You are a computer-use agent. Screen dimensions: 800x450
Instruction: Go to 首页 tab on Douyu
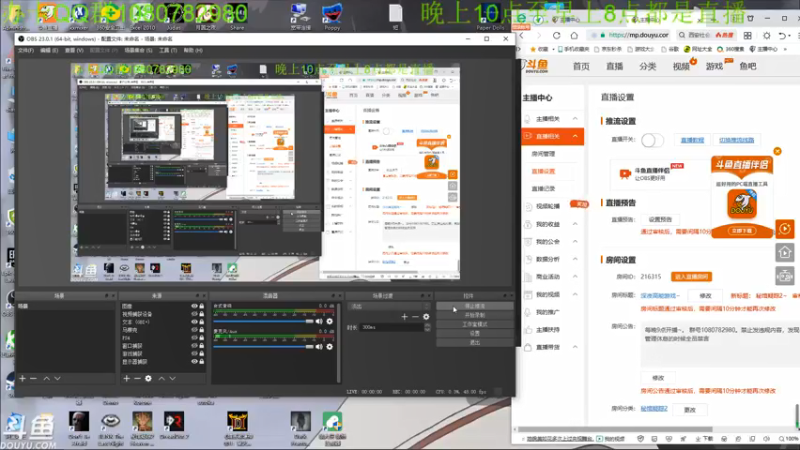[x=581, y=66]
